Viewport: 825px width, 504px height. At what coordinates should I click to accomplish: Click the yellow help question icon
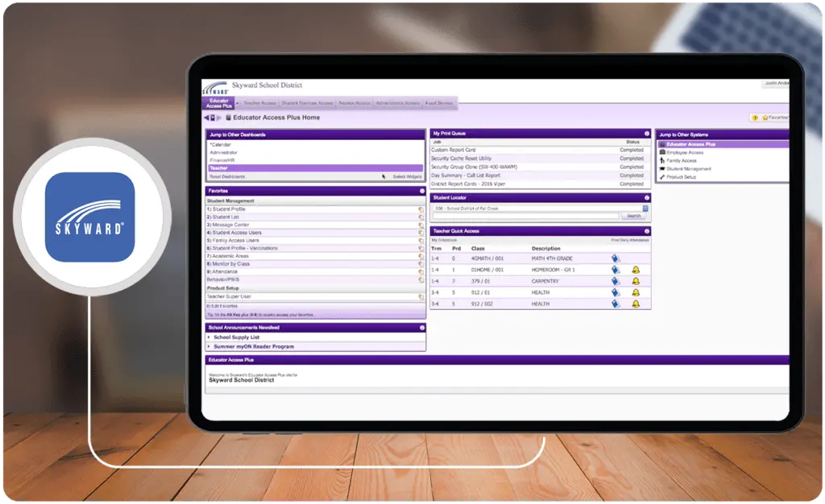(x=755, y=118)
